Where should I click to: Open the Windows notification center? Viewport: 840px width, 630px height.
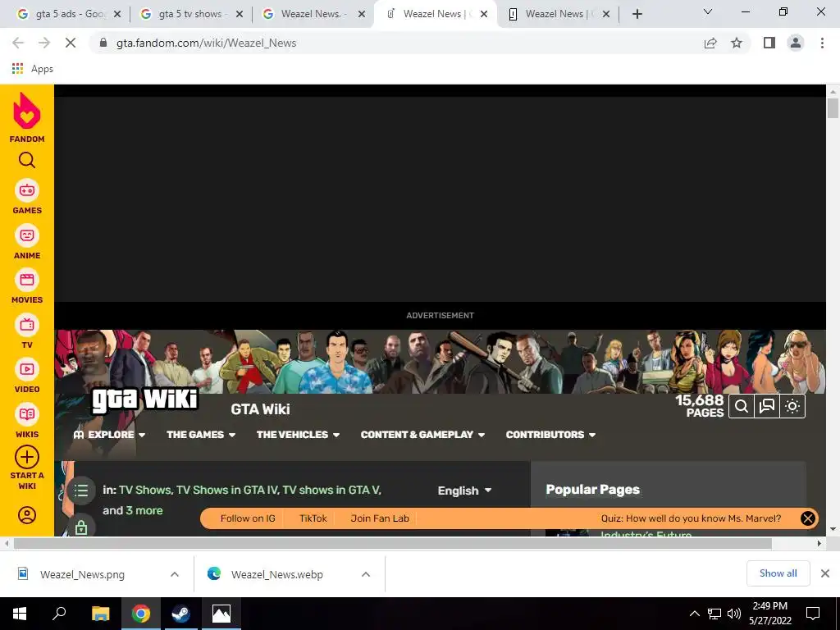pyautogui.click(x=813, y=614)
